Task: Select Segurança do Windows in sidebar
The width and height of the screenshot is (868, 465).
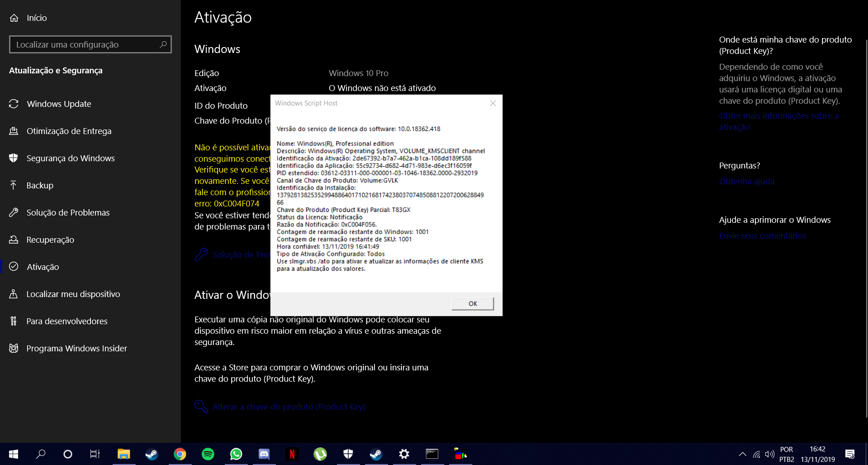Action: tap(90, 158)
